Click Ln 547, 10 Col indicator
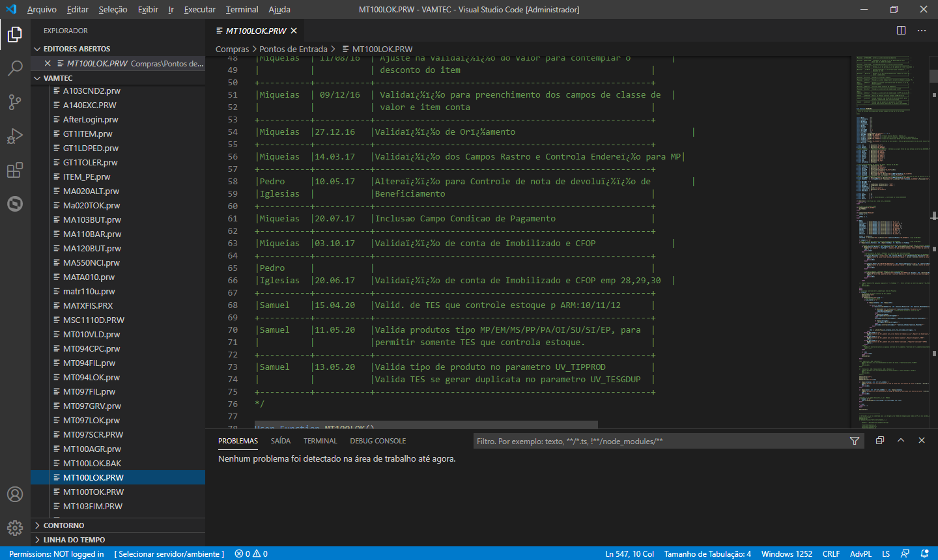This screenshot has height=560, width=938. tap(630, 553)
